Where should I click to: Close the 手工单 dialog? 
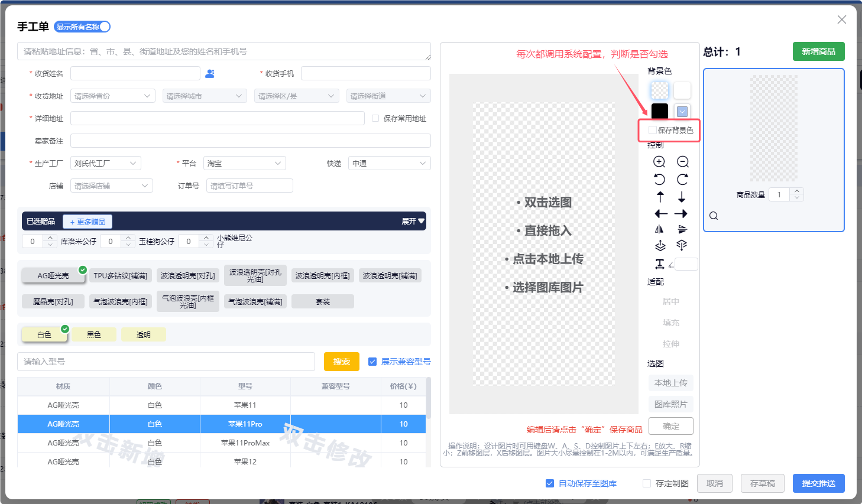click(x=842, y=19)
